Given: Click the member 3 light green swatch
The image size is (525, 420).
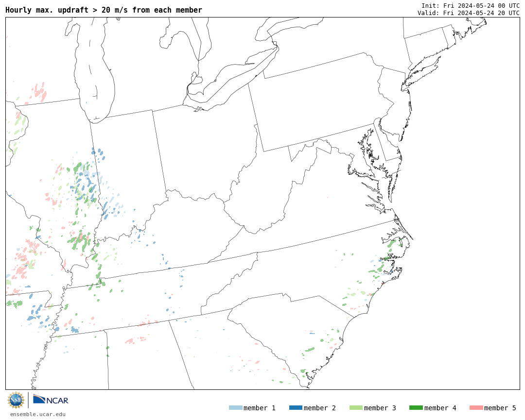Looking at the screenshot, I should point(356,408).
